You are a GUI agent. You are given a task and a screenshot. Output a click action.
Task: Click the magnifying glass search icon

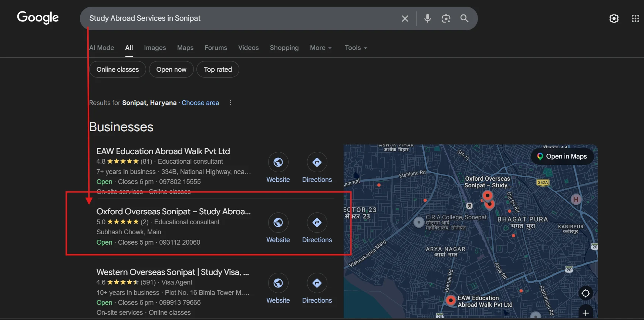464,18
